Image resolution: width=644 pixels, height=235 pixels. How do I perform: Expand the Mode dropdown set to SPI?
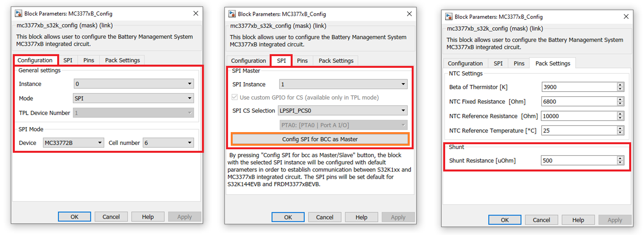tap(133, 98)
